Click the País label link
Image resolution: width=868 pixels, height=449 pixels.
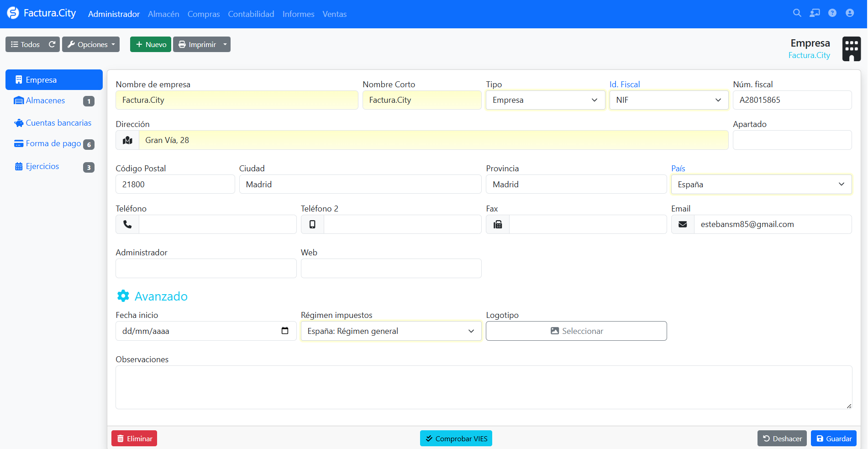pos(678,169)
